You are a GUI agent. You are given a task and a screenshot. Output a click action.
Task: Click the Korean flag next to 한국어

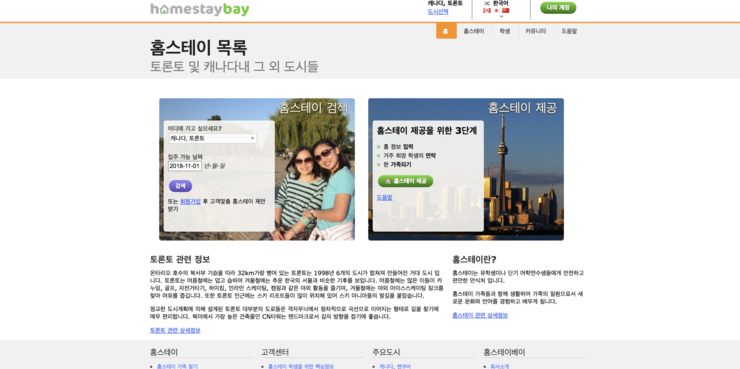(487, 3)
